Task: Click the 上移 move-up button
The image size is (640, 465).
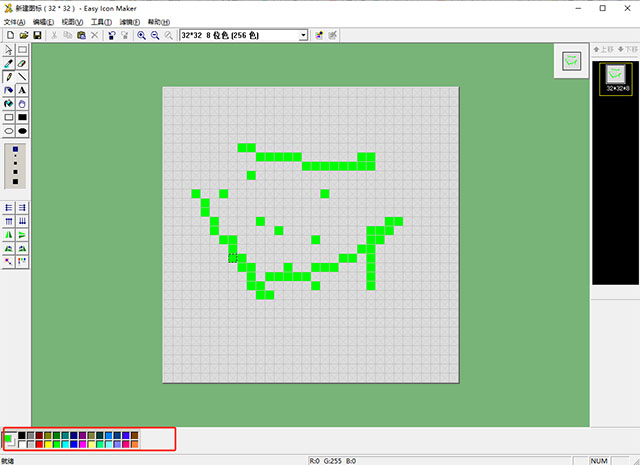Action: coord(603,49)
